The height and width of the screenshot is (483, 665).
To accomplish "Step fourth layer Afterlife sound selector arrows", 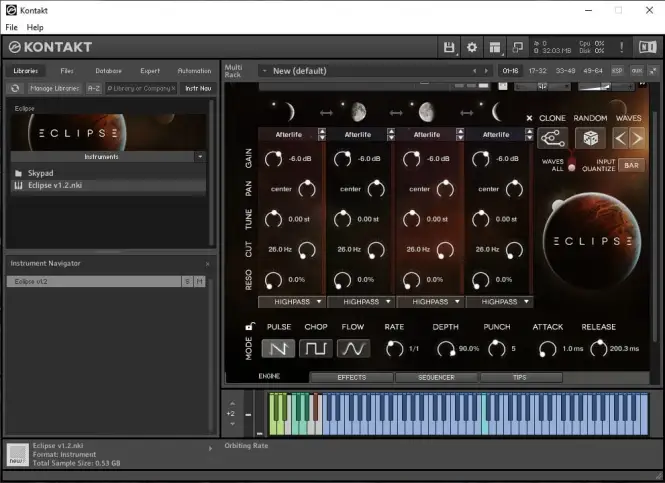I will pyautogui.click(x=529, y=134).
